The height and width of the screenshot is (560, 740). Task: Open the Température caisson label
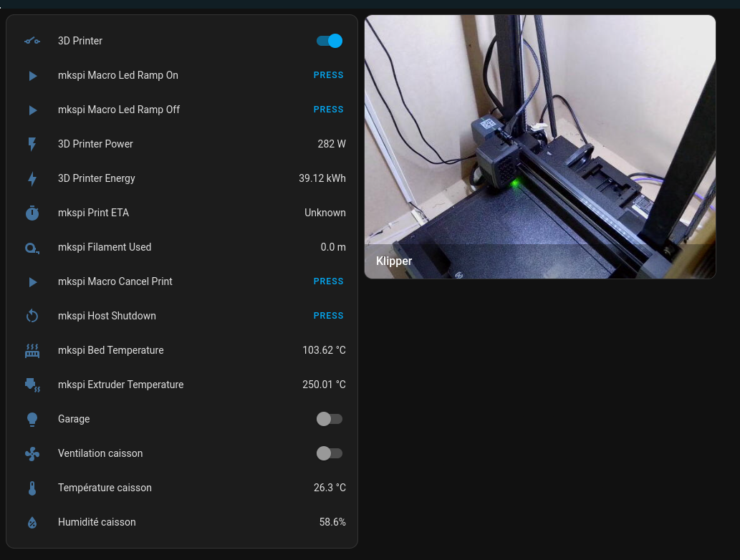(x=105, y=488)
